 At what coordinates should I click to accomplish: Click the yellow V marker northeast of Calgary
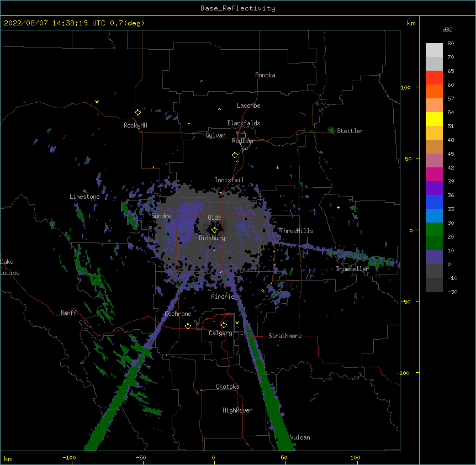(x=237, y=323)
